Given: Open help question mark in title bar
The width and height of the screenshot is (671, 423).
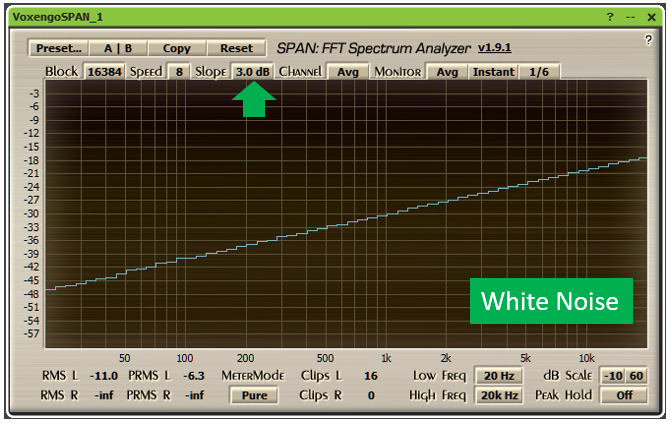Looking at the screenshot, I should coord(610,17).
